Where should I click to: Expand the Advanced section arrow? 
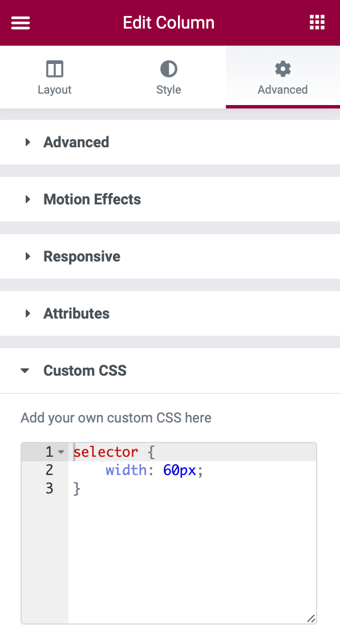[x=28, y=142]
